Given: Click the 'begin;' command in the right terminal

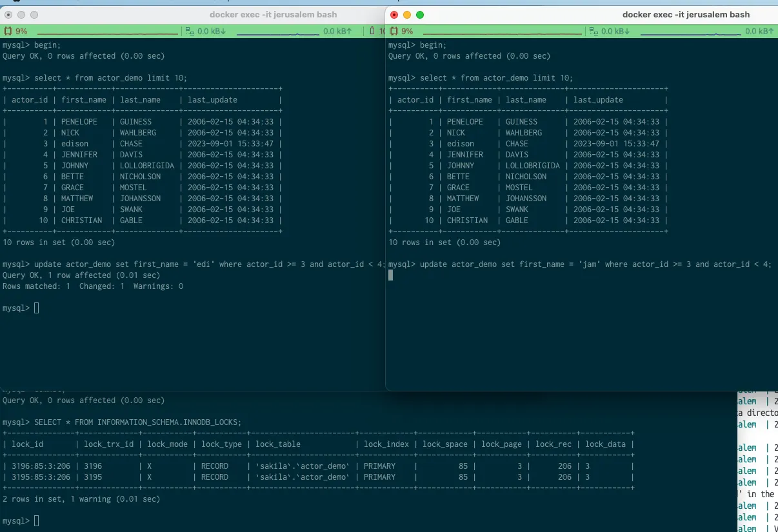Looking at the screenshot, I should 433,45.
